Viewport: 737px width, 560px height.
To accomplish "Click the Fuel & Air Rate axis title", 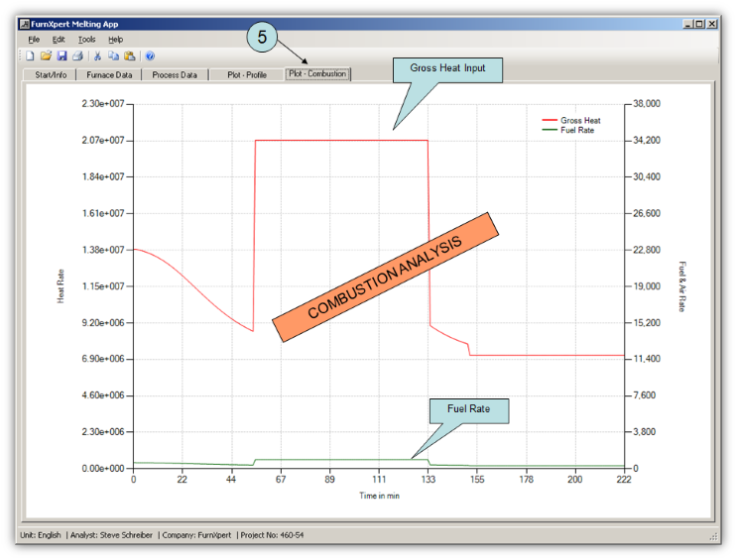I will tap(682, 286).
